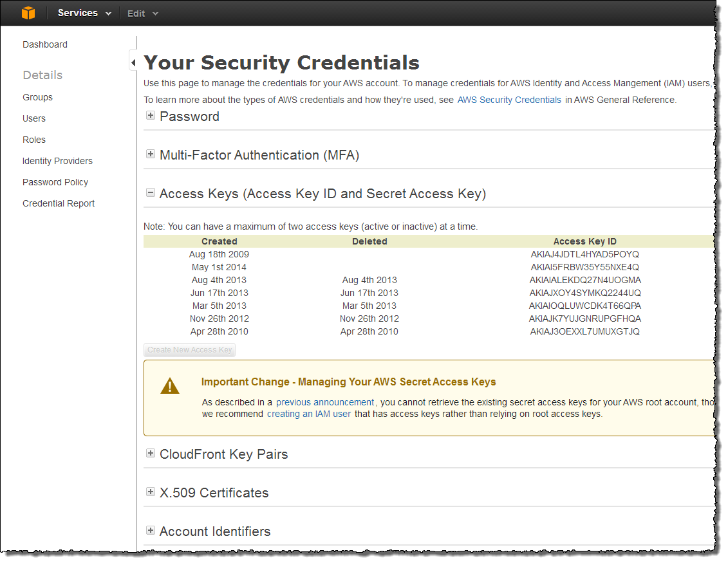The height and width of the screenshot is (563, 728).
Task: Open Credential Report in the sidebar
Action: [x=59, y=204]
